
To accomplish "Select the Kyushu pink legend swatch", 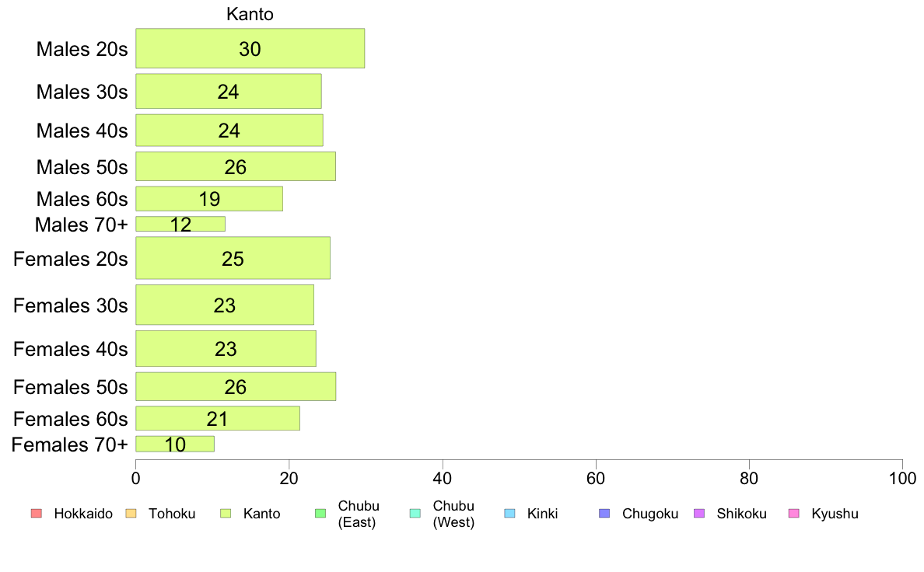I will click(794, 514).
